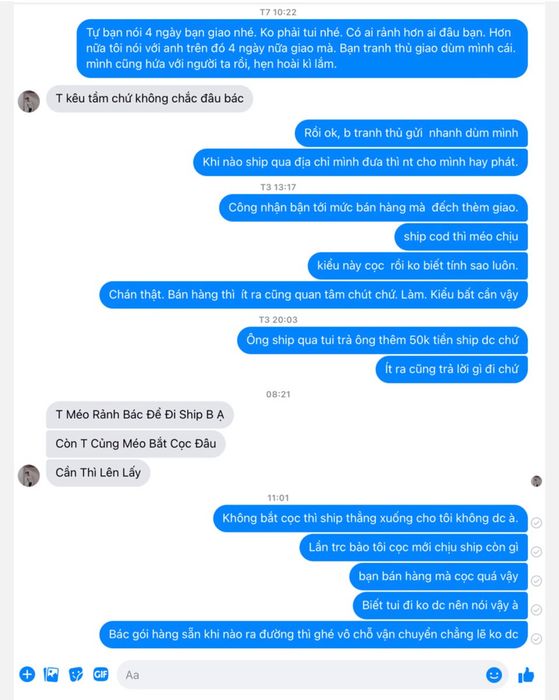Select message 'Rồi ok, b tranh thủ gửi nhanh'
The height and width of the screenshot is (700, 559).
click(411, 133)
